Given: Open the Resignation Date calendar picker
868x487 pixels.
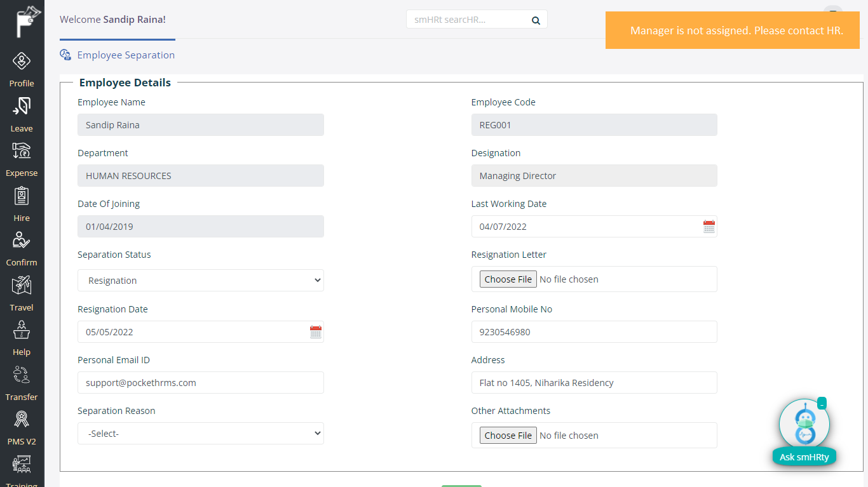Looking at the screenshot, I should pyautogui.click(x=316, y=332).
